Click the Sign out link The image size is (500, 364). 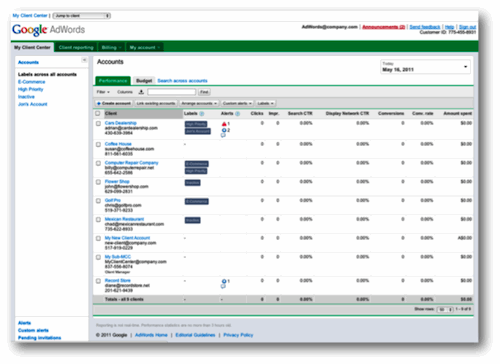point(467,27)
